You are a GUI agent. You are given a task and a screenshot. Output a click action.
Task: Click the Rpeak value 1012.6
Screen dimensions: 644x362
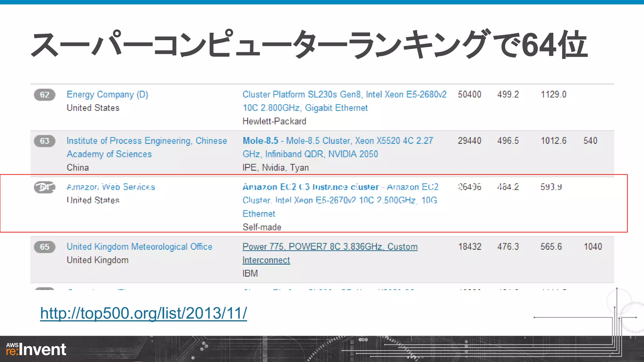pyautogui.click(x=553, y=140)
